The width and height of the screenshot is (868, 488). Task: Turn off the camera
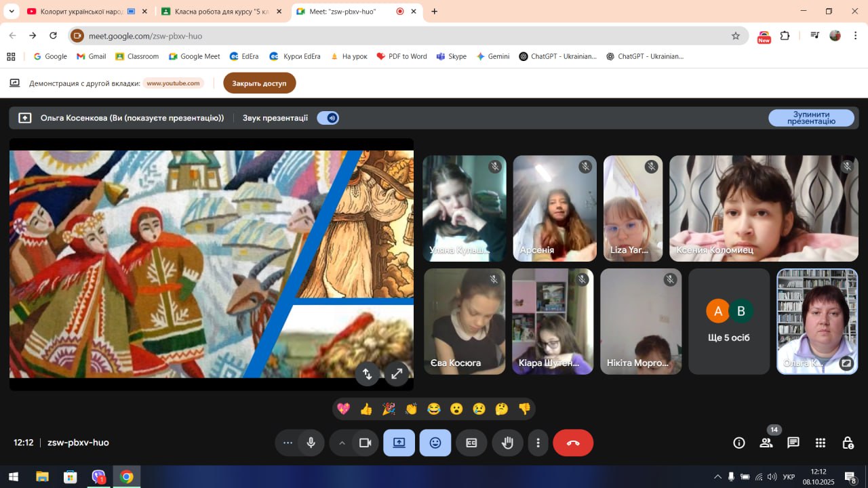click(365, 443)
